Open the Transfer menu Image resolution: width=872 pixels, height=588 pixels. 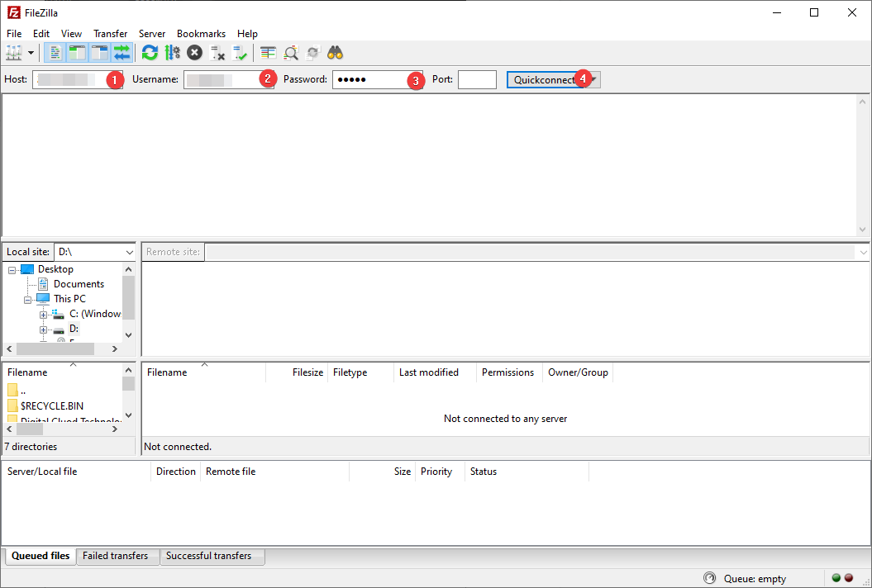pyautogui.click(x=110, y=33)
